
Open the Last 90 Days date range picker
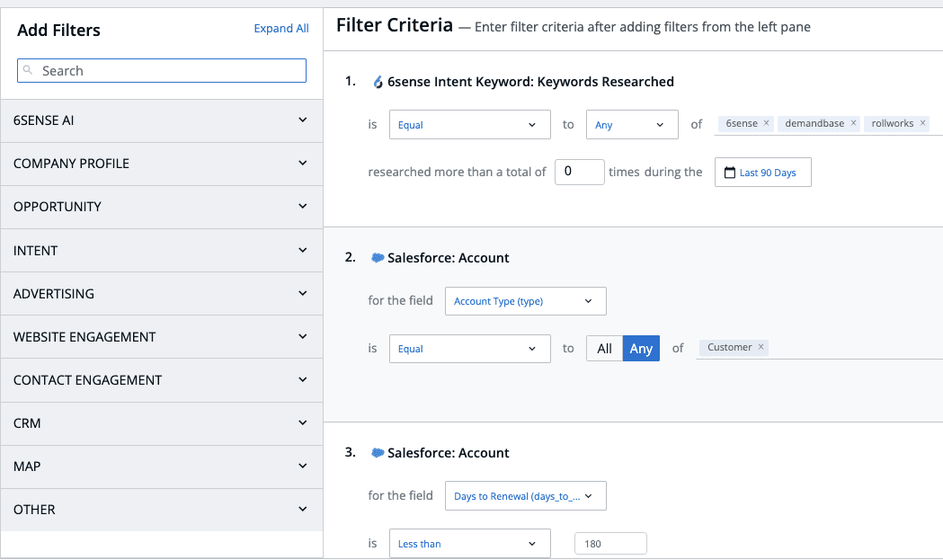[x=762, y=172]
